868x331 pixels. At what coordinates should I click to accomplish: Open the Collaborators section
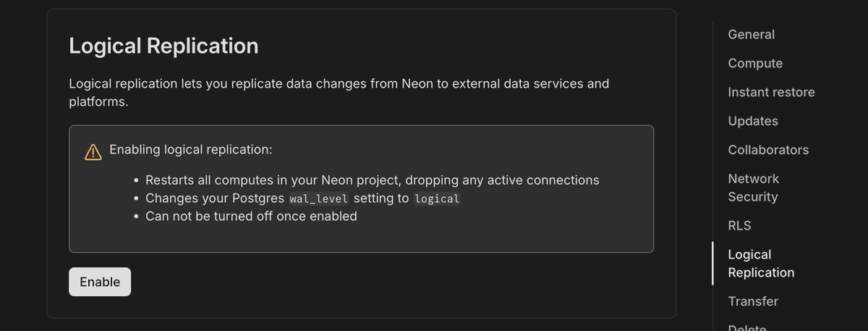768,150
